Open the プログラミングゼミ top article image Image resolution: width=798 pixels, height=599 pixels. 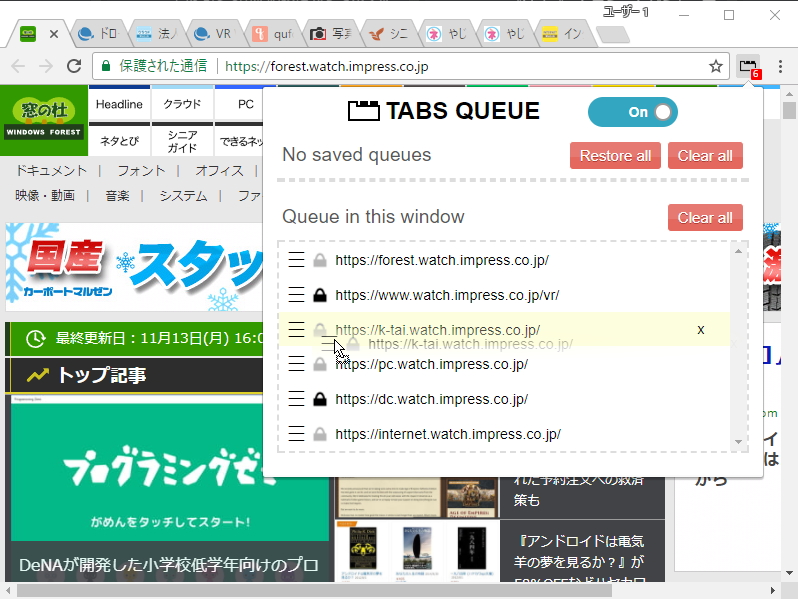click(x=170, y=468)
